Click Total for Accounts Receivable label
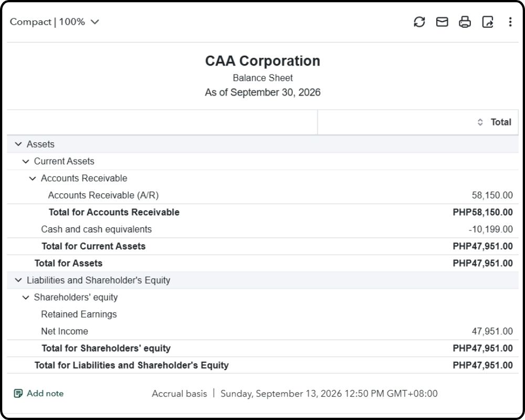The image size is (525, 420). tap(114, 212)
